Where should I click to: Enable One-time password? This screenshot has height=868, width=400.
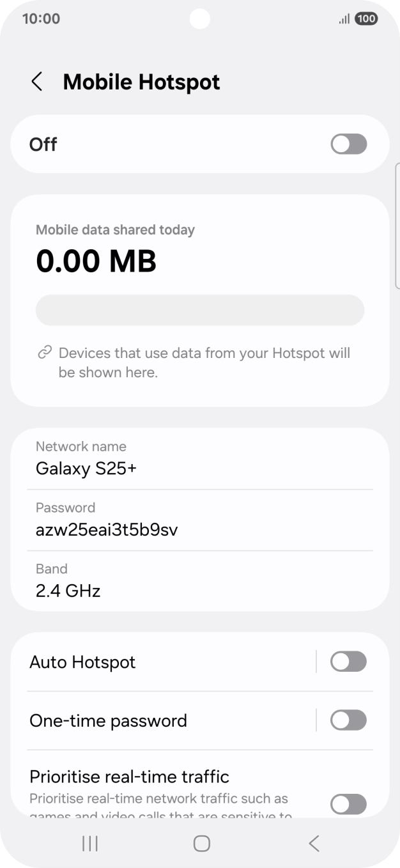(348, 720)
